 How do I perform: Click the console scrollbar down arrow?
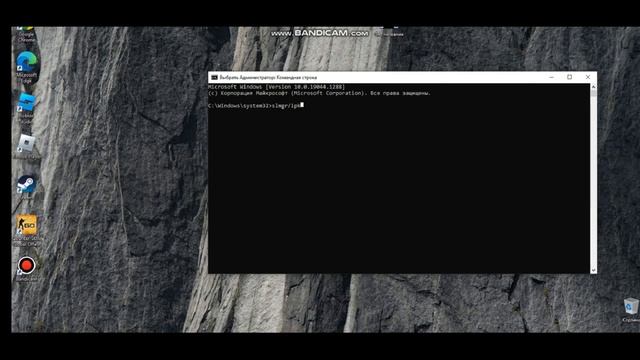593,270
